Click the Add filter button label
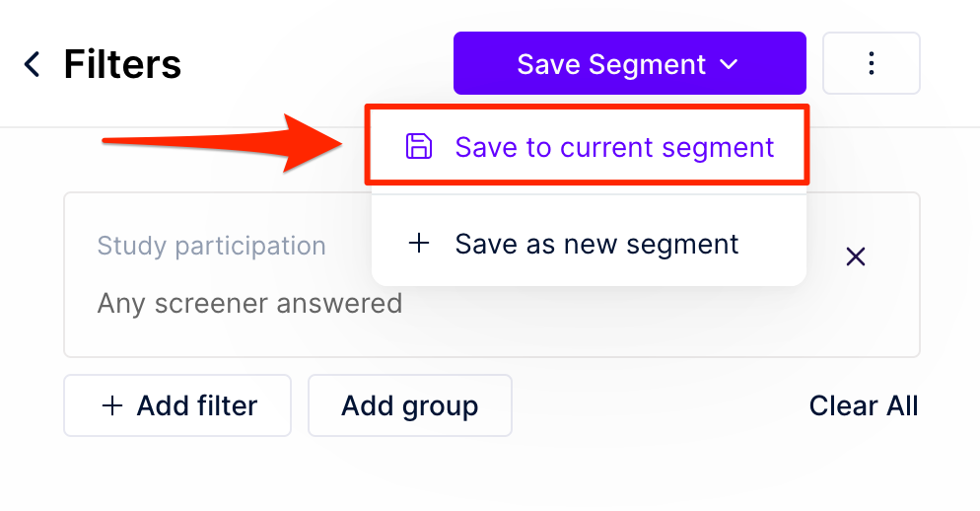 coord(197,405)
